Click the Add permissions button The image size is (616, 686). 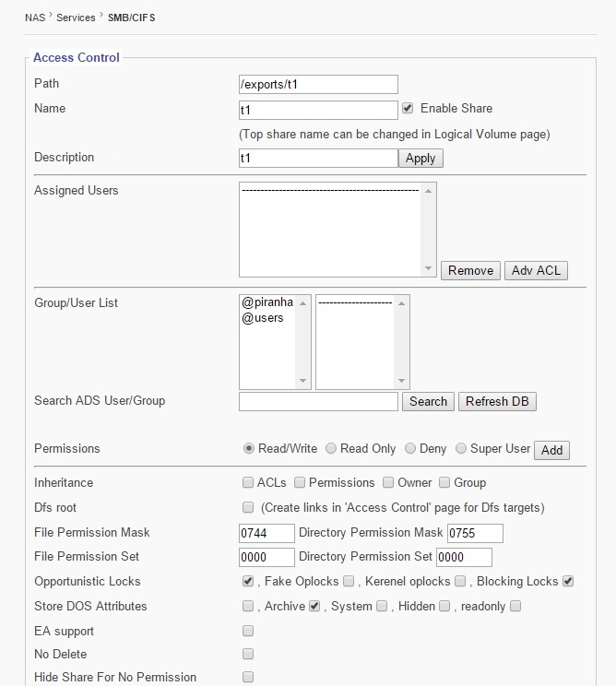click(x=551, y=450)
